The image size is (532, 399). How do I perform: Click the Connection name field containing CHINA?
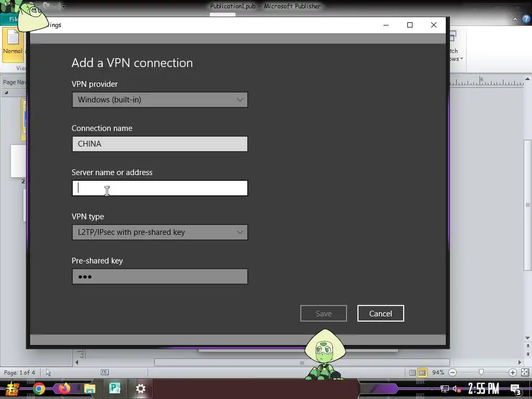tap(160, 144)
